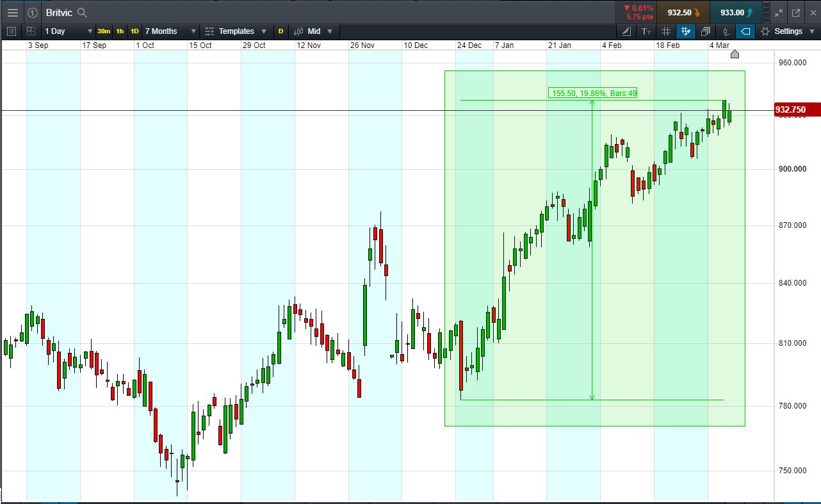Click the stacked windows icon
This screenshot has height=504, width=821.
706,31
